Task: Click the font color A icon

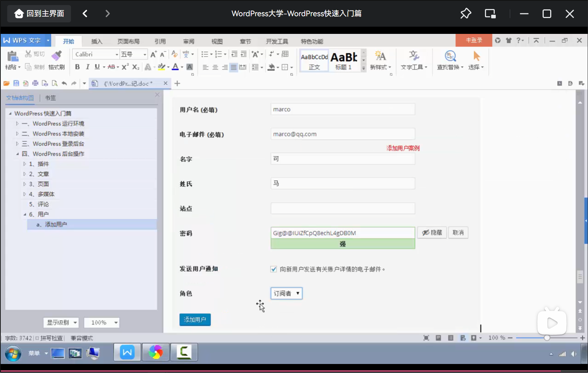Action: tap(175, 67)
